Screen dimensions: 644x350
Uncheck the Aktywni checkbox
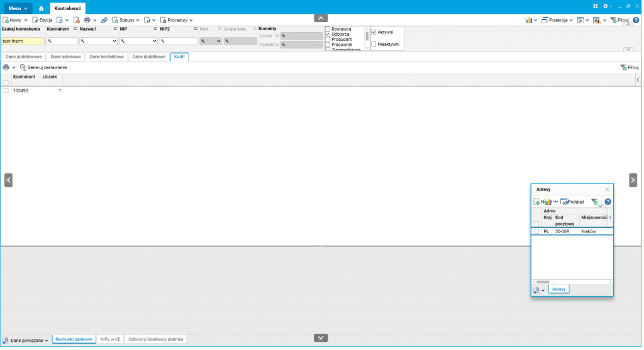tap(374, 32)
